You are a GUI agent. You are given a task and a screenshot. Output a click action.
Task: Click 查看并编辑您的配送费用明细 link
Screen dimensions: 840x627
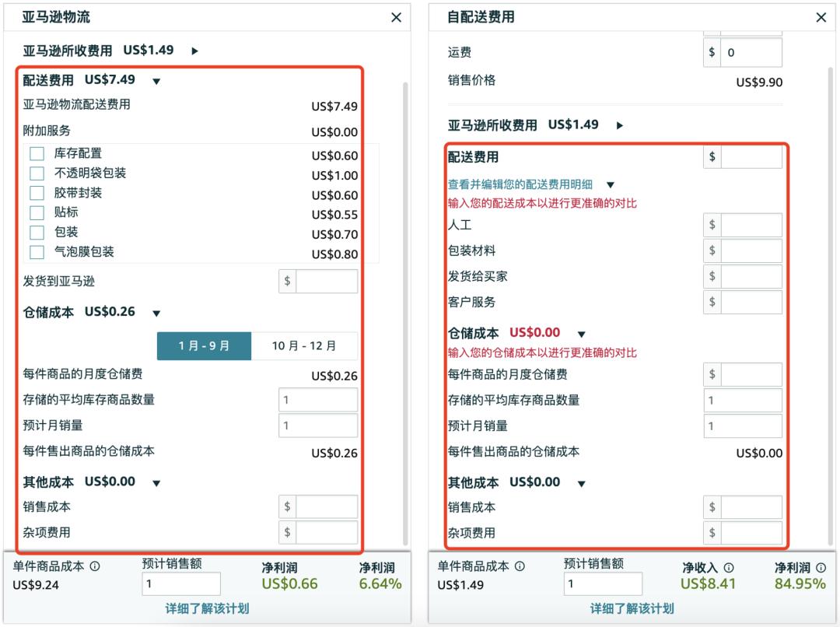pos(520,184)
